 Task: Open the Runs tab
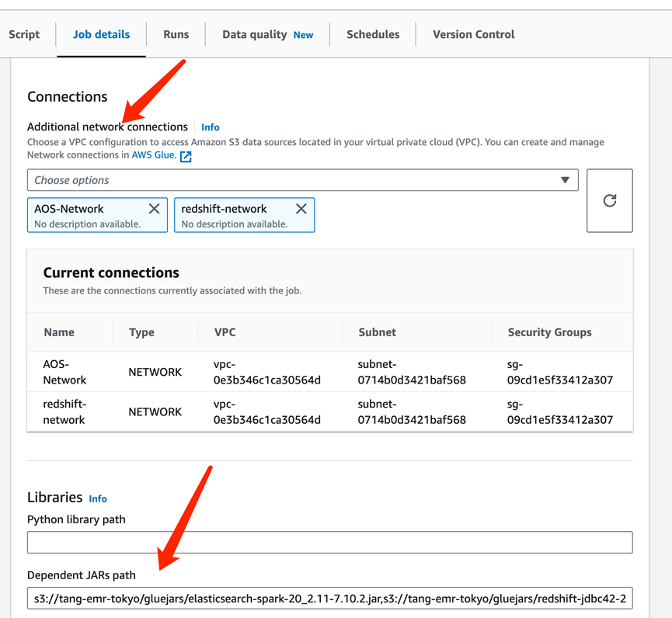(176, 34)
